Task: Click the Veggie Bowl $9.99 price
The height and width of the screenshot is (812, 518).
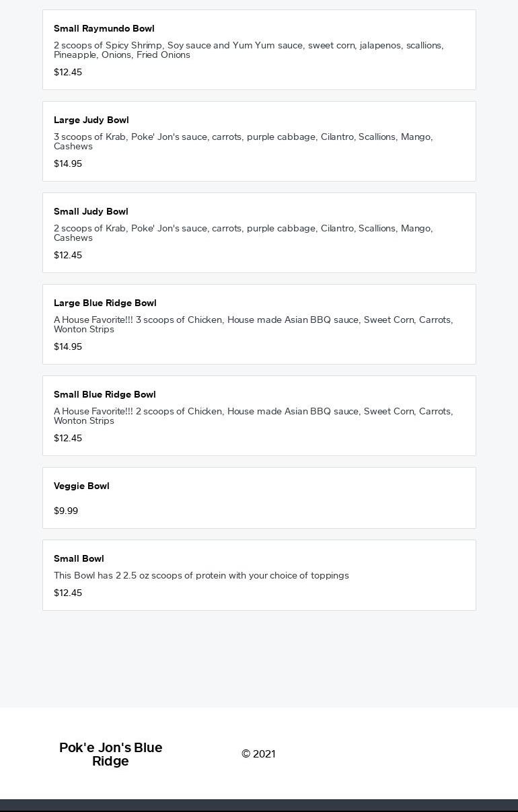Action: 66,511
